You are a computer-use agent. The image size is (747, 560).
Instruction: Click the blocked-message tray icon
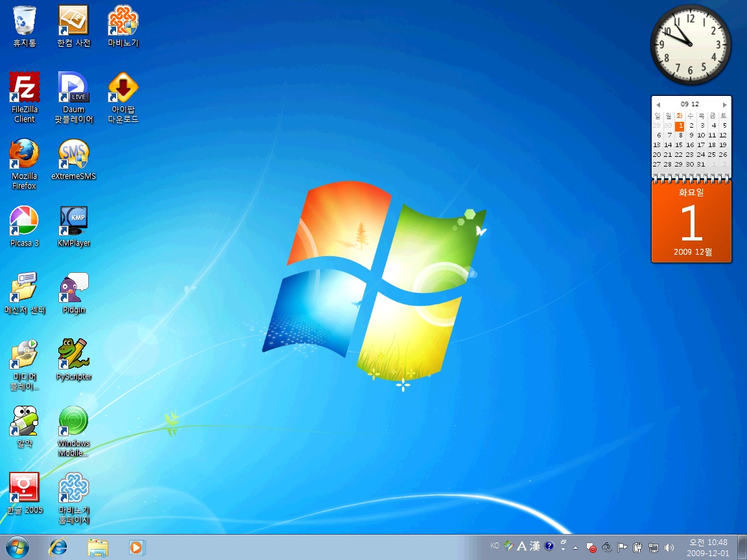tap(591, 548)
